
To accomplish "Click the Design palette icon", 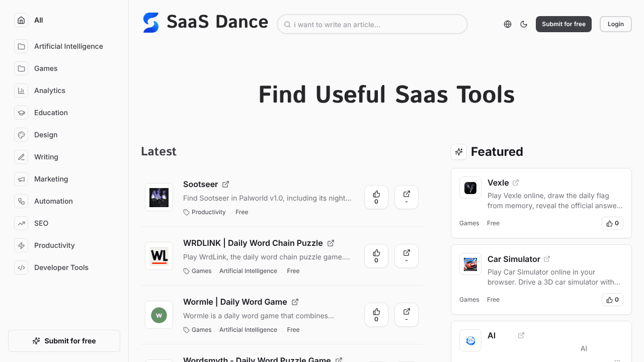I will [x=21, y=135].
